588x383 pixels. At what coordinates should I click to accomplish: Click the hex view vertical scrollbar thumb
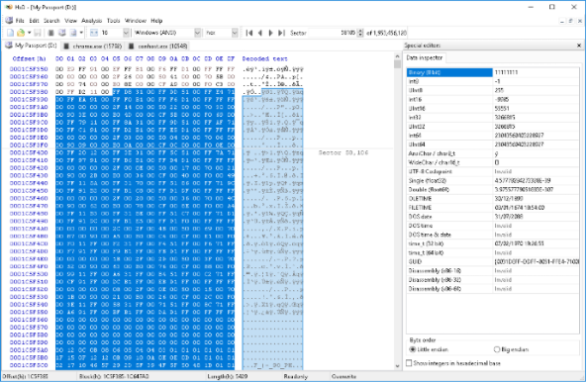(x=398, y=64)
